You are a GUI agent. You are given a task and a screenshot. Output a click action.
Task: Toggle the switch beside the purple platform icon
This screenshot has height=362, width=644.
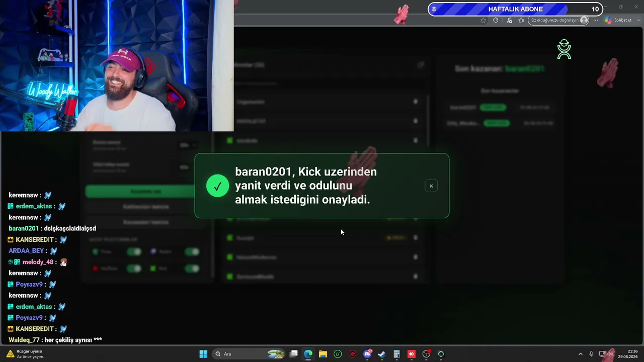pos(192,251)
